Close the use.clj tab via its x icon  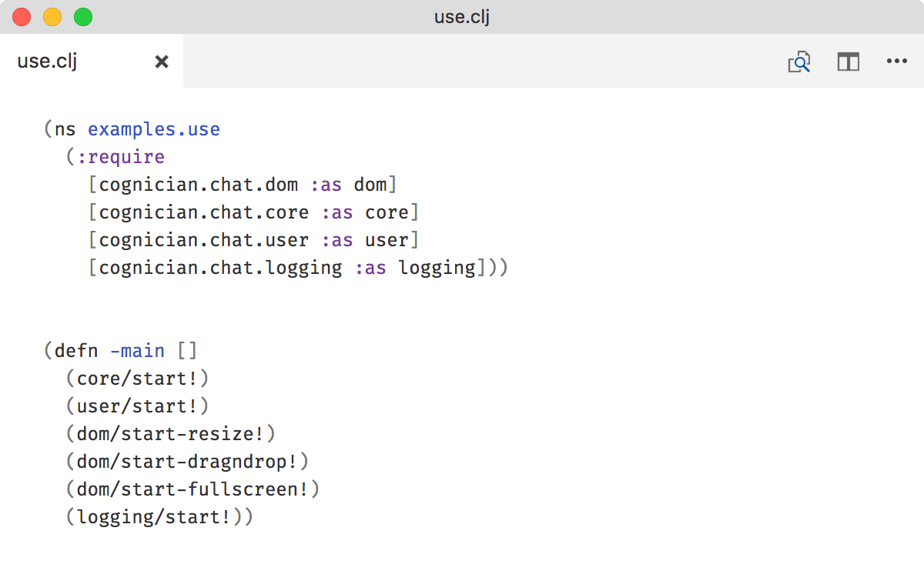click(161, 61)
